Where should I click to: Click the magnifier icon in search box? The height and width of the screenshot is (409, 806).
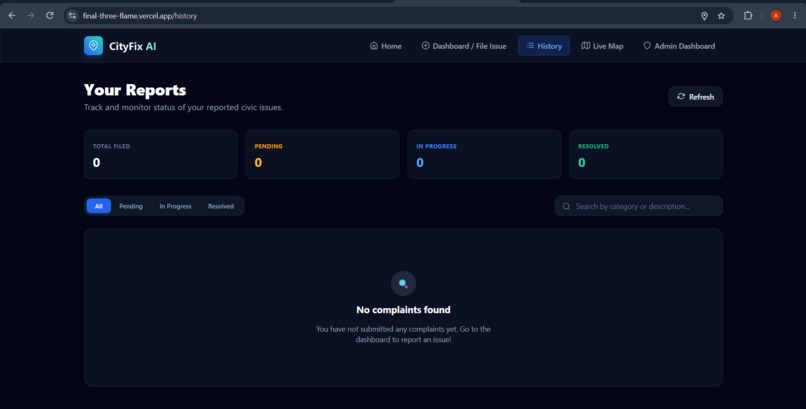pos(566,206)
